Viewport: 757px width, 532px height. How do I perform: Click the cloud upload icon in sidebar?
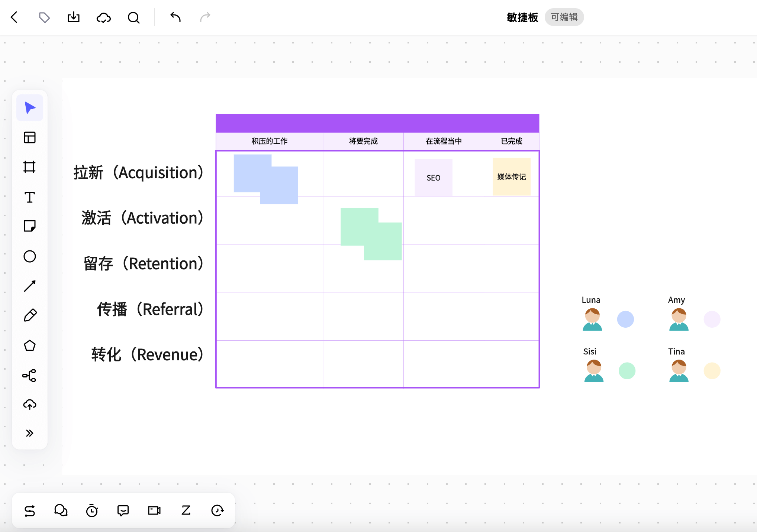tap(30, 404)
